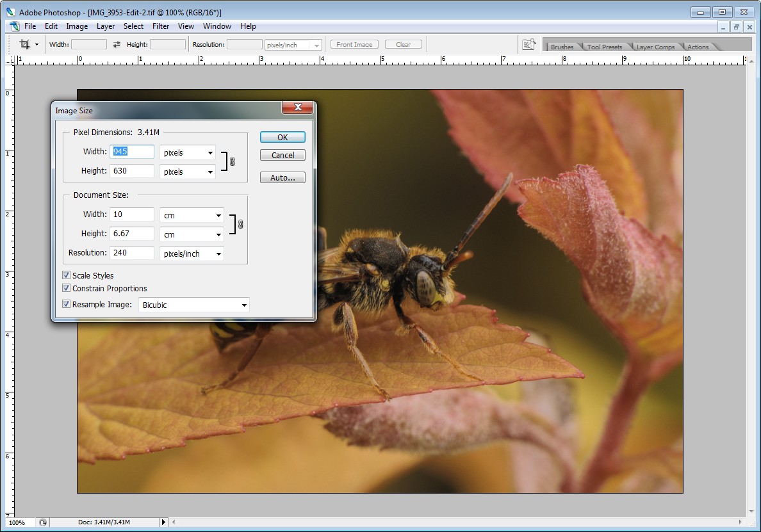Click the status bar icon next to 100%
Image resolution: width=761 pixels, height=532 pixels.
43,522
